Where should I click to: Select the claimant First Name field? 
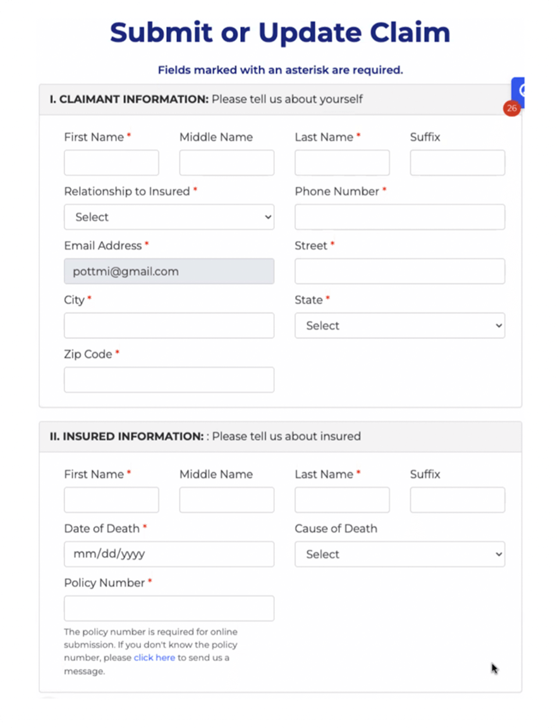(111, 163)
